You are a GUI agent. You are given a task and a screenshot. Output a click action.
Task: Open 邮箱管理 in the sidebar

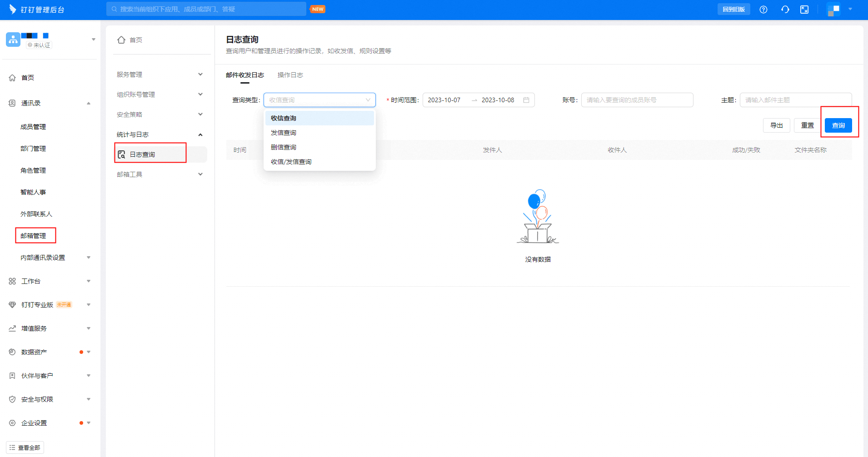point(33,236)
